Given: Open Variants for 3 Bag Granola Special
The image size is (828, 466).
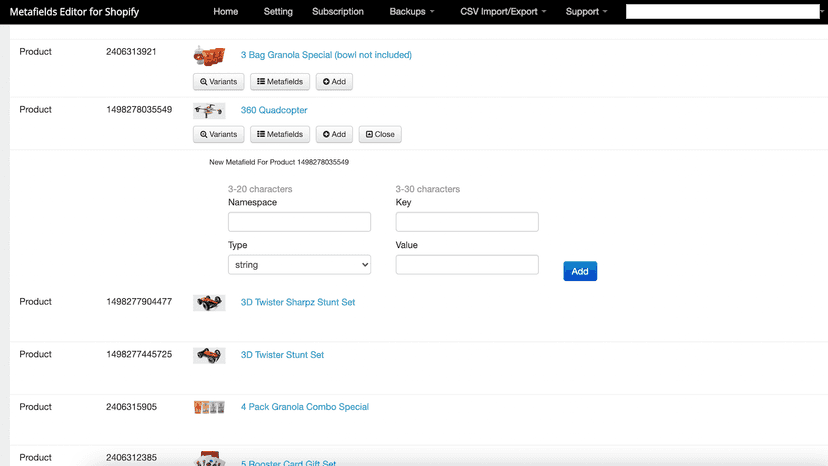Looking at the screenshot, I should [x=219, y=81].
